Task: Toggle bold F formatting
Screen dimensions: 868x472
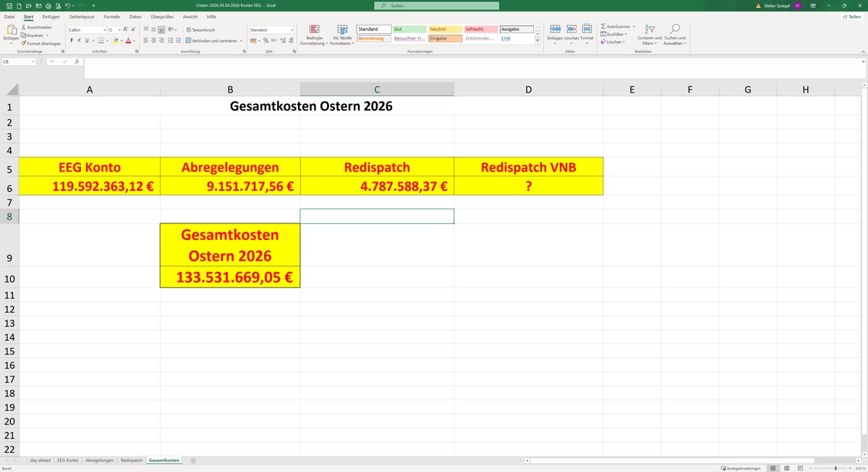Action: (x=71, y=40)
